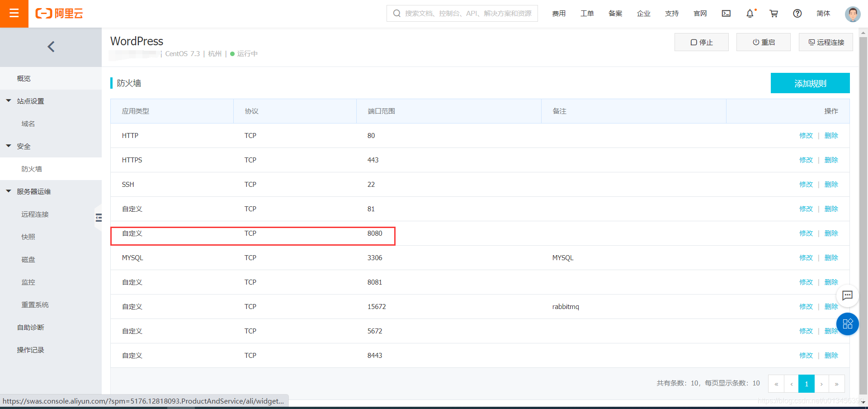This screenshot has height=409, width=868.
Task: Click the 停止 button
Action: [x=701, y=42]
